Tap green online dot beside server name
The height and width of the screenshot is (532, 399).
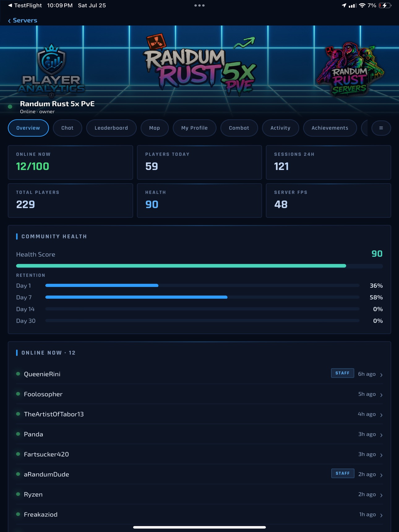[x=10, y=107]
